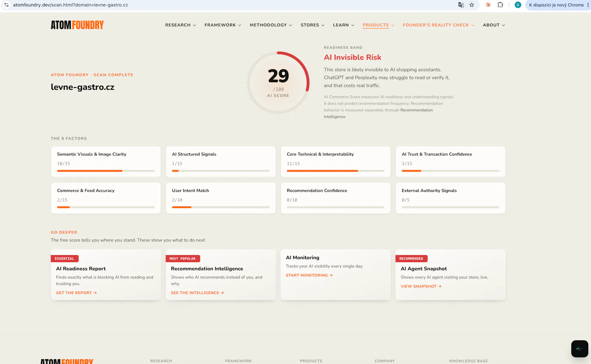The height and width of the screenshot is (364, 591).
Task: Open the Learn dropdown menu
Action: [x=344, y=25]
